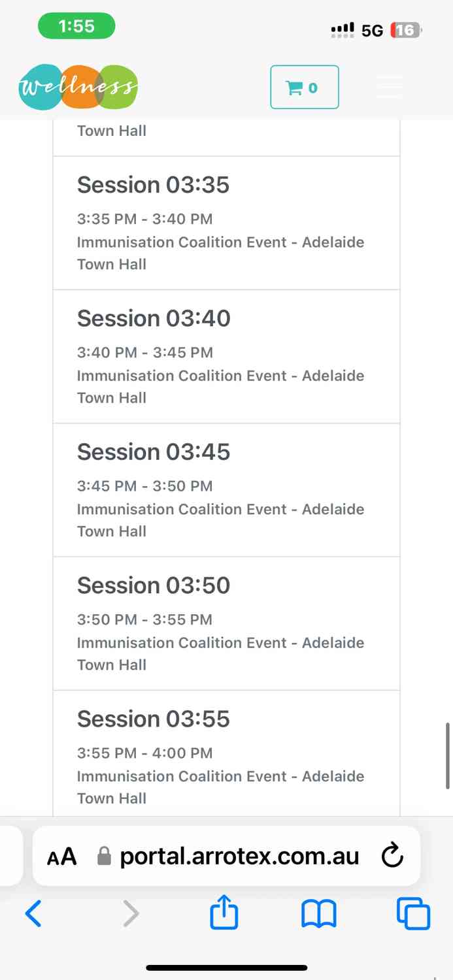
Task: Reload the page in Safari
Action: (392, 855)
